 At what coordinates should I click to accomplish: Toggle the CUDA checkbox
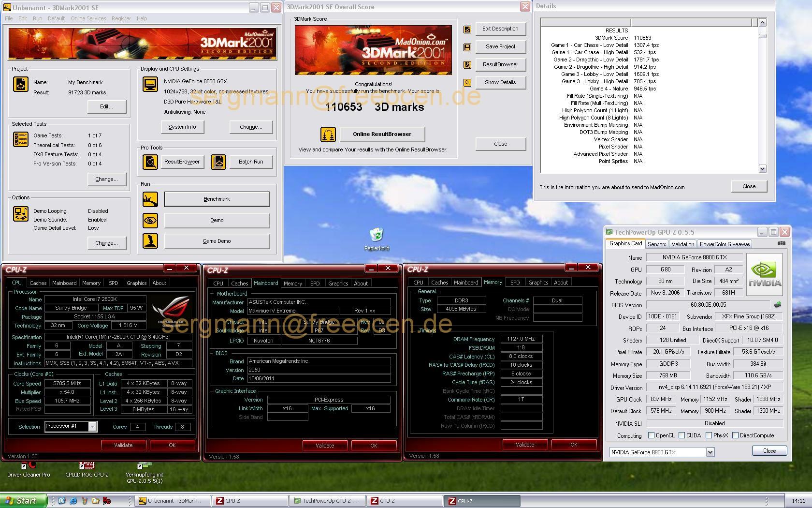tap(681, 435)
